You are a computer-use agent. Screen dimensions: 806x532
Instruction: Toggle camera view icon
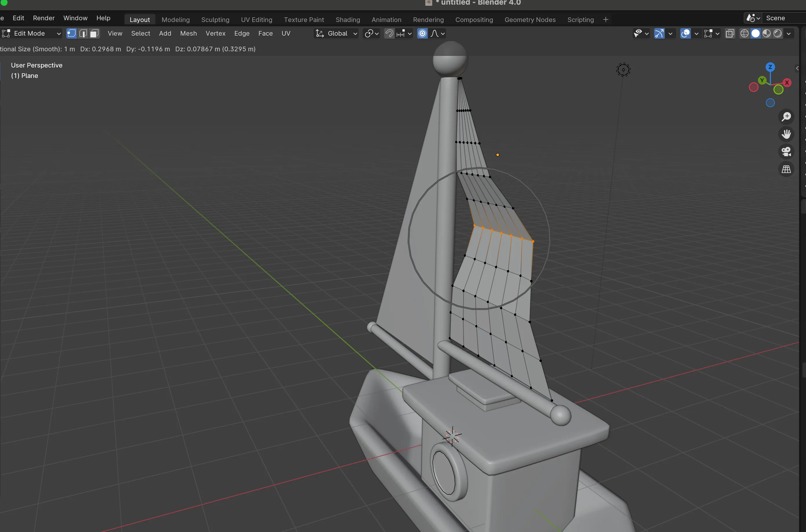(x=786, y=152)
